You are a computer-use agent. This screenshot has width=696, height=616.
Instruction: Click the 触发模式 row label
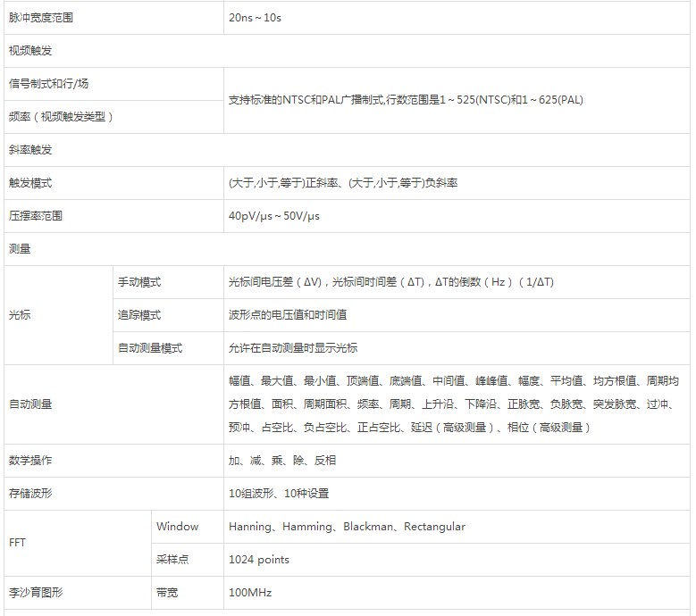coord(30,183)
